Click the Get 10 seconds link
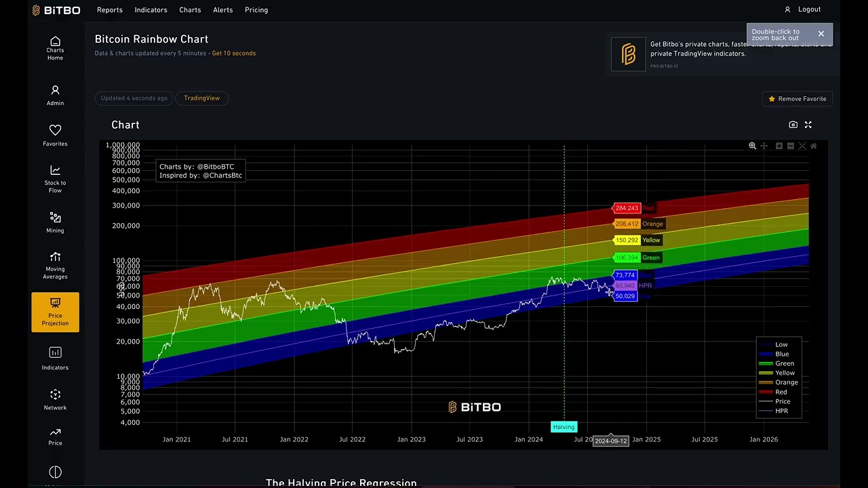 tap(234, 54)
